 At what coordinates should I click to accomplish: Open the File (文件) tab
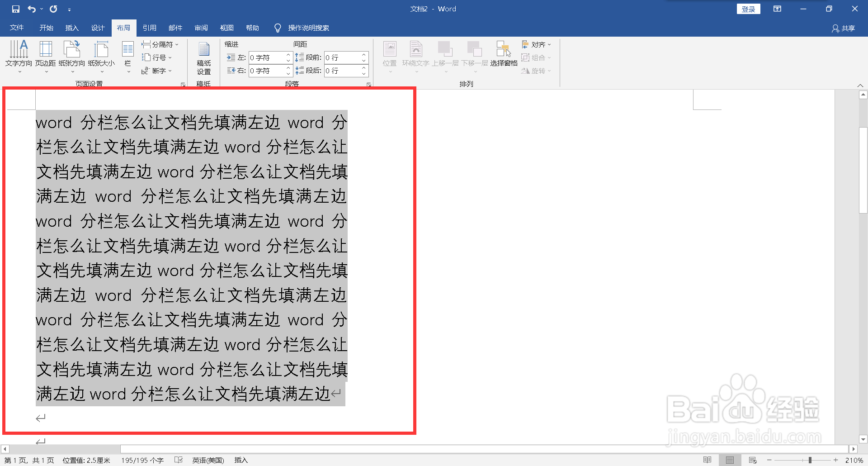click(17, 28)
